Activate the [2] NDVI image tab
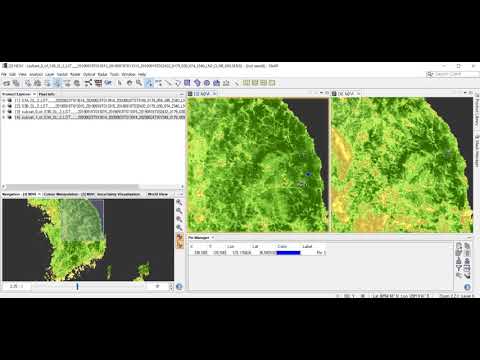 point(202,94)
